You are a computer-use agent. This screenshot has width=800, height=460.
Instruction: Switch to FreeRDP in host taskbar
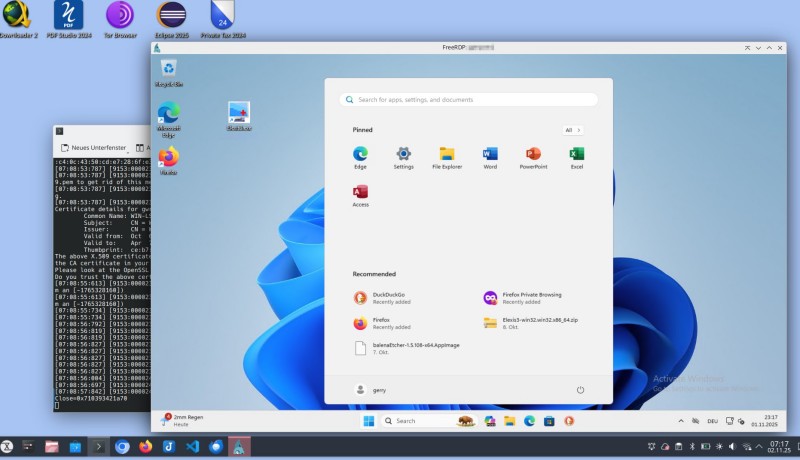click(x=239, y=447)
